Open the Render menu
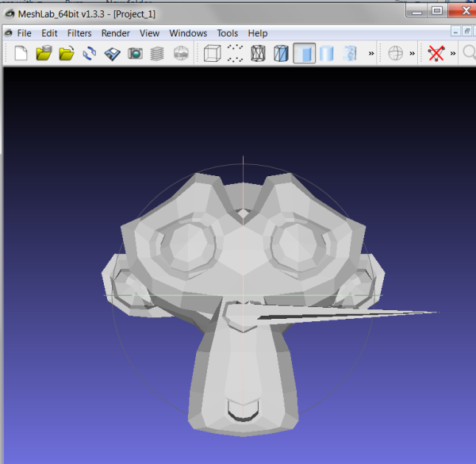The height and width of the screenshot is (464, 476). 115,33
